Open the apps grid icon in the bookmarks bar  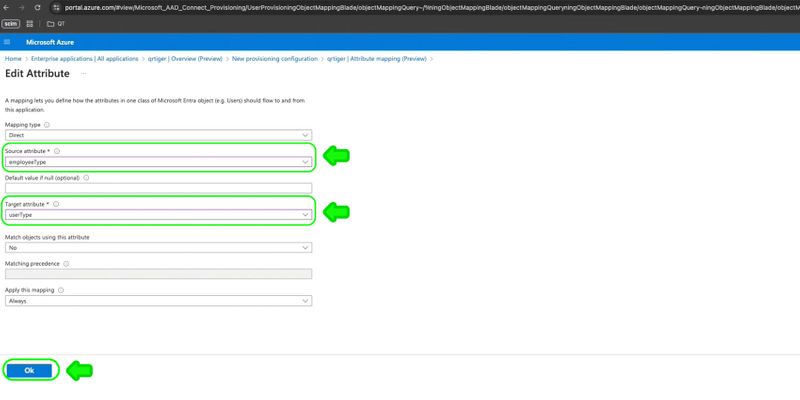coord(30,23)
